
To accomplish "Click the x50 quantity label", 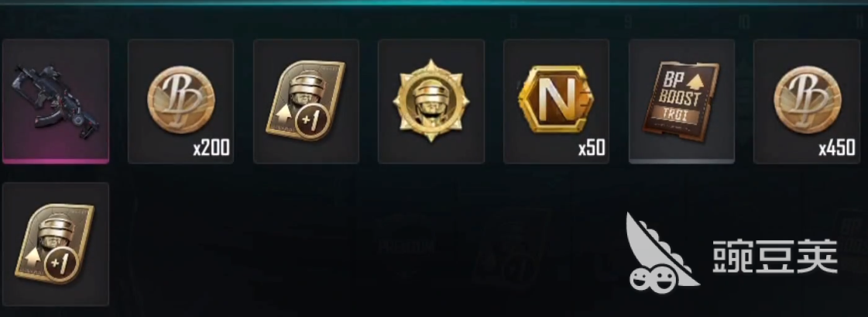I will pyautogui.click(x=592, y=148).
